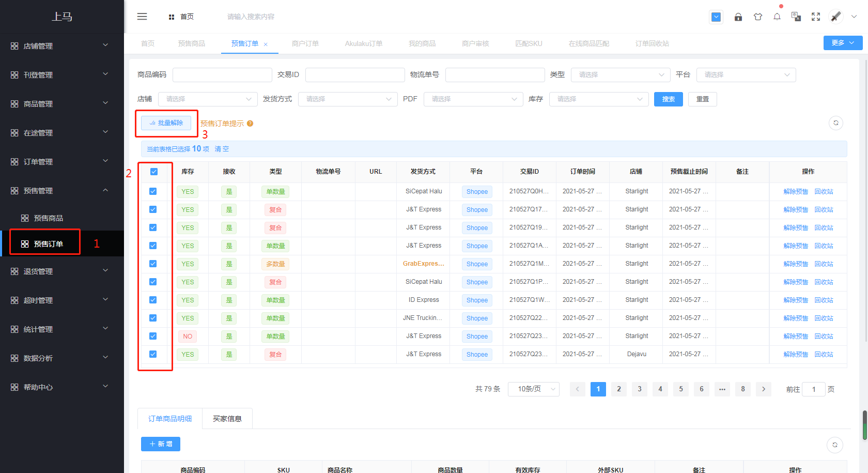868x473 pixels.
Task: Expand the user account chevron
Action: (854, 17)
